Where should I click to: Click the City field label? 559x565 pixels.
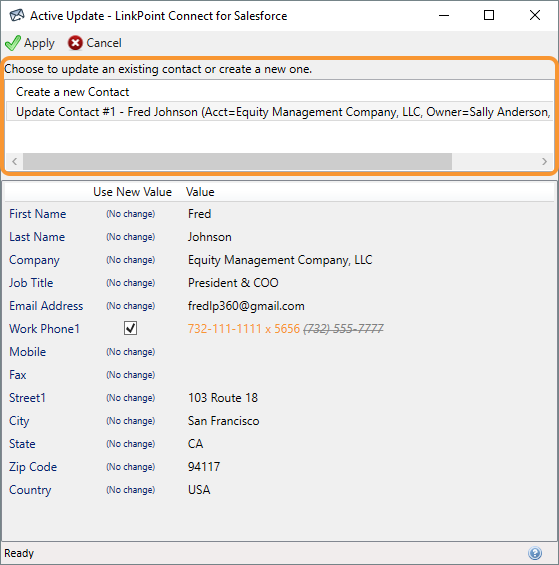[19, 421]
